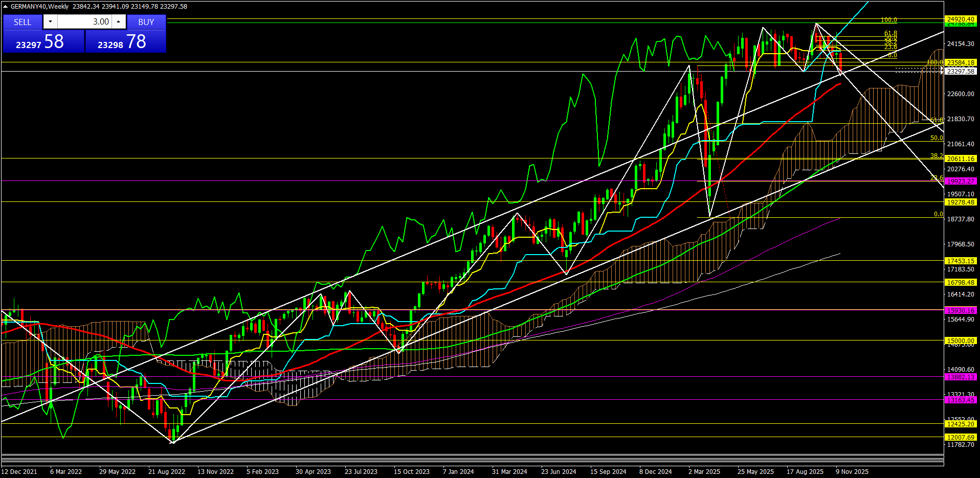
Task: Select the magenta 13882.13 level label
Action: point(961,377)
